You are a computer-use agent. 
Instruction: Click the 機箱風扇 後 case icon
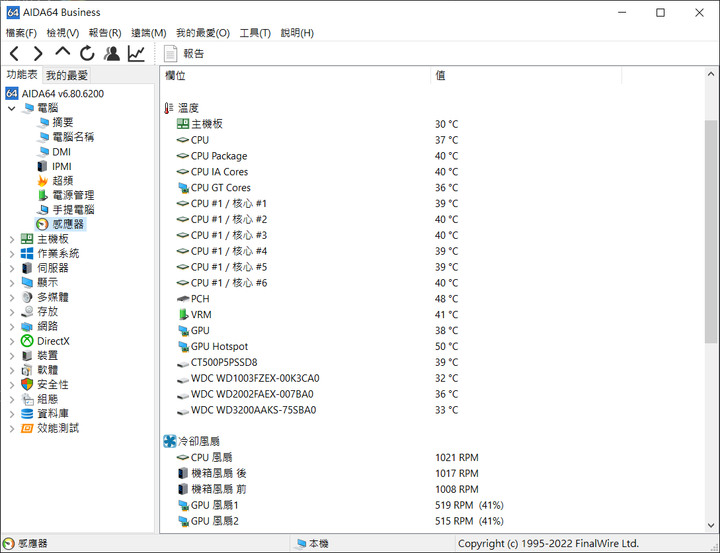tap(183, 473)
